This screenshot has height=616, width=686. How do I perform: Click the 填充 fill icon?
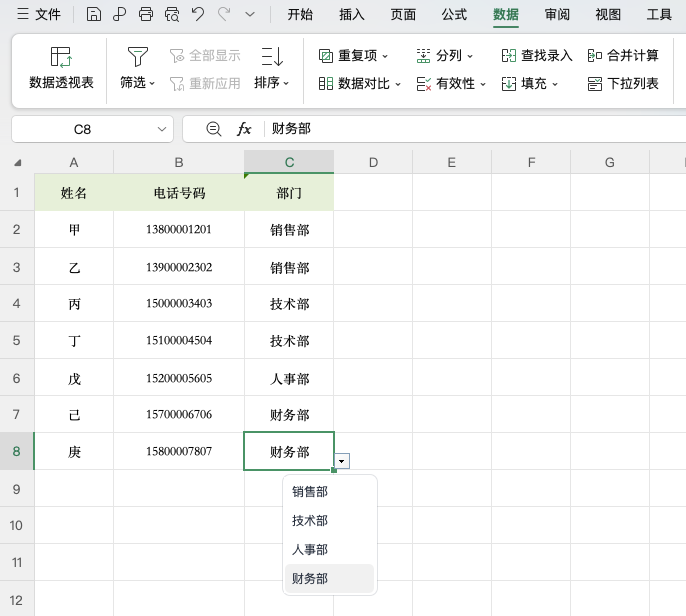coord(509,84)
